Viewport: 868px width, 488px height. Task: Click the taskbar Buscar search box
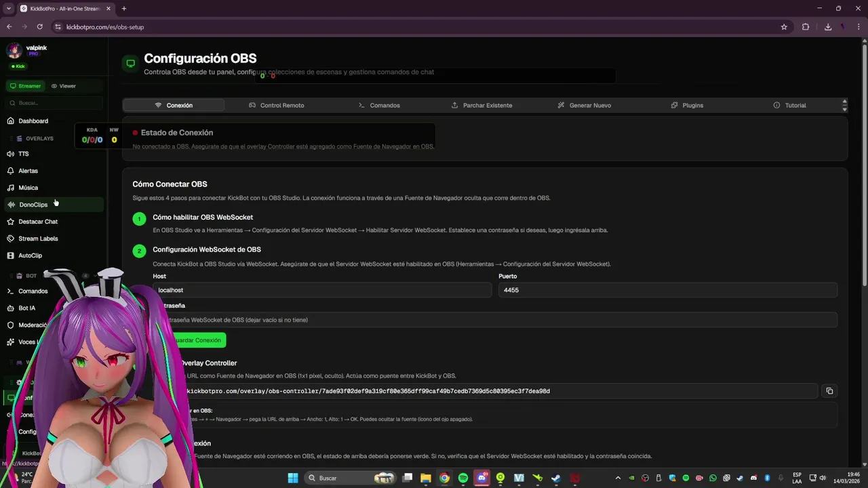tap(350, 478)
